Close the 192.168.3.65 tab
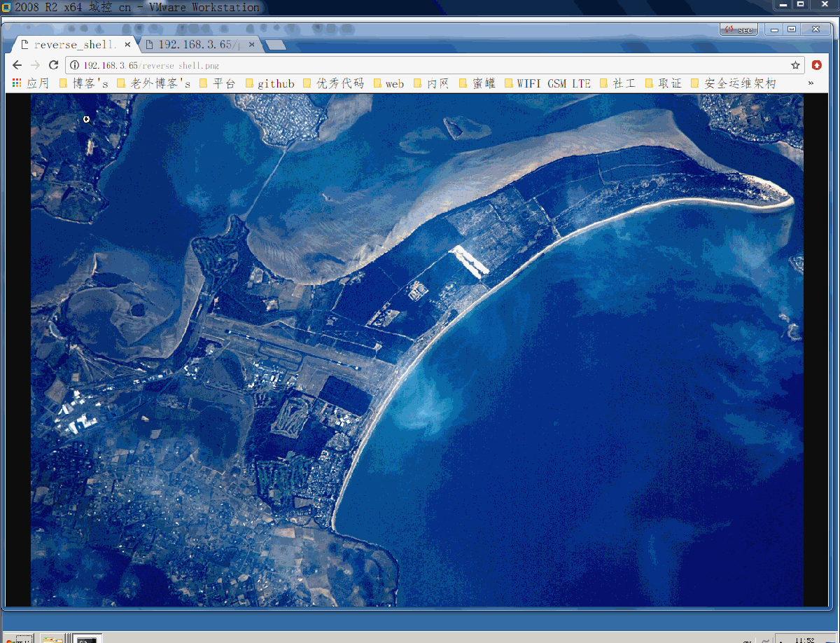The width and height of the screenshot is (840, 643). pyautogui.click(x=251, y=44)
